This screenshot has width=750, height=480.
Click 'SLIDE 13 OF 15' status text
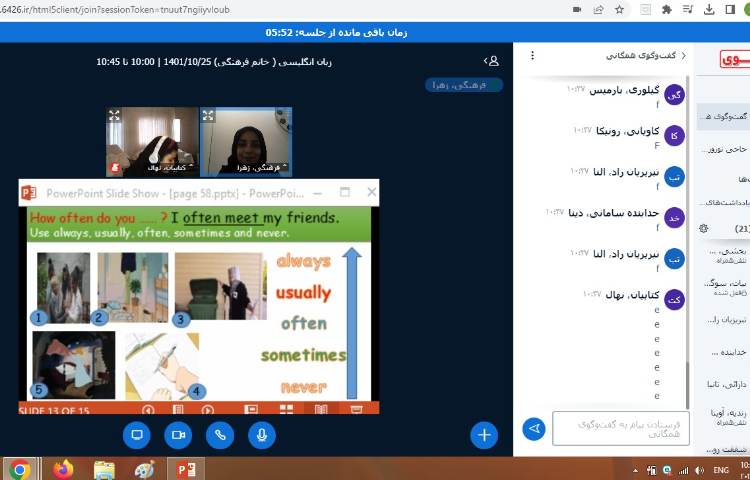pos(54,410)
